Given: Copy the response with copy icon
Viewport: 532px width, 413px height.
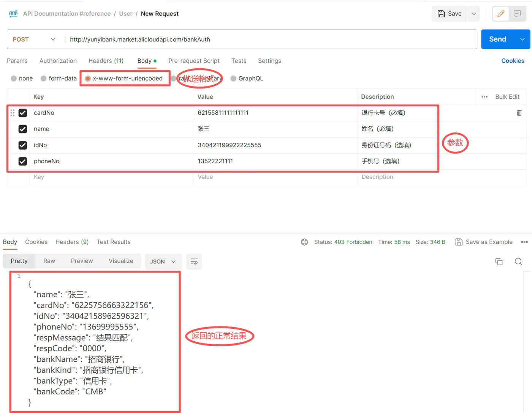Looking at the screenshot, I should point(499,262).
